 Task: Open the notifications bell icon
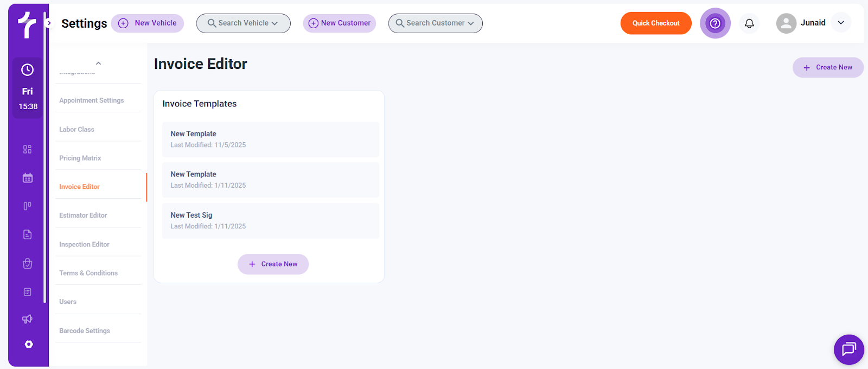coord(749,23)
